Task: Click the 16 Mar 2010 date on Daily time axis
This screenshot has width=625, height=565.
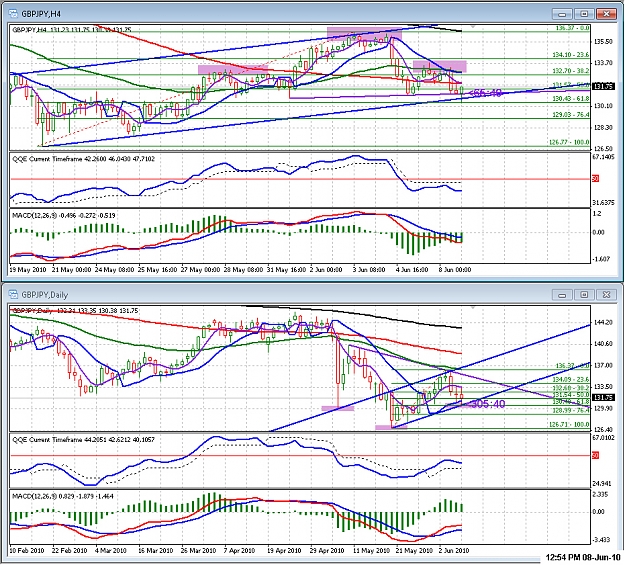Action: pyautogui.click(x=156, y=551)
